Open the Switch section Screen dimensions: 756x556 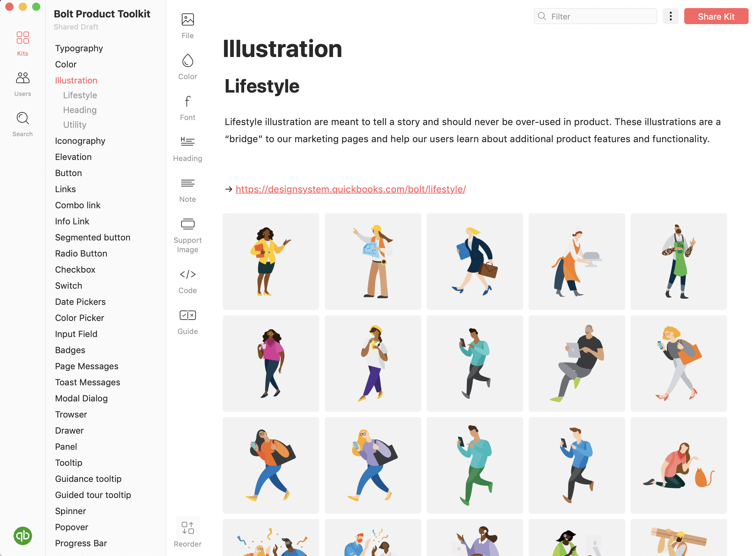point(68,286)
